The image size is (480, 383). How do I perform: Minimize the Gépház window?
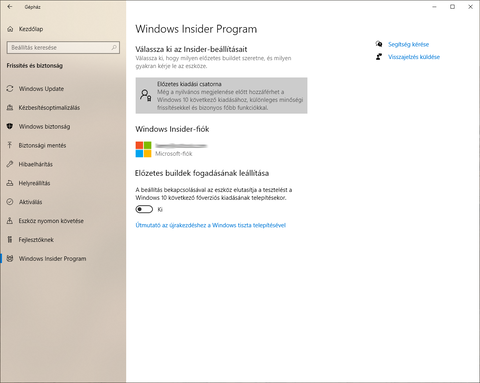(434, 7)
